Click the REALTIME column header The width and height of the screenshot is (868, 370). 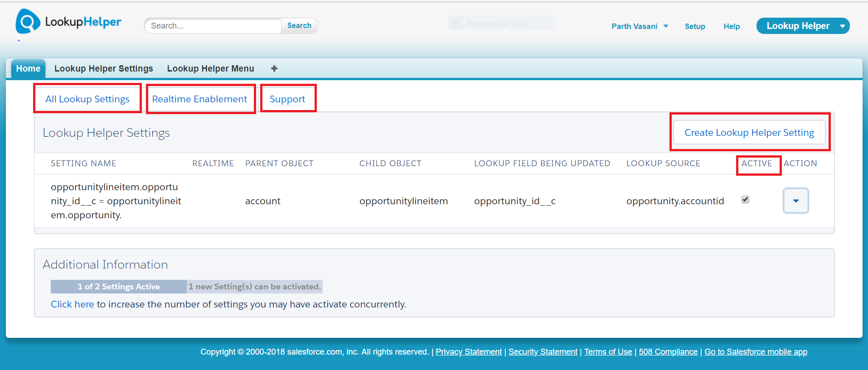(x=213, y=163)
